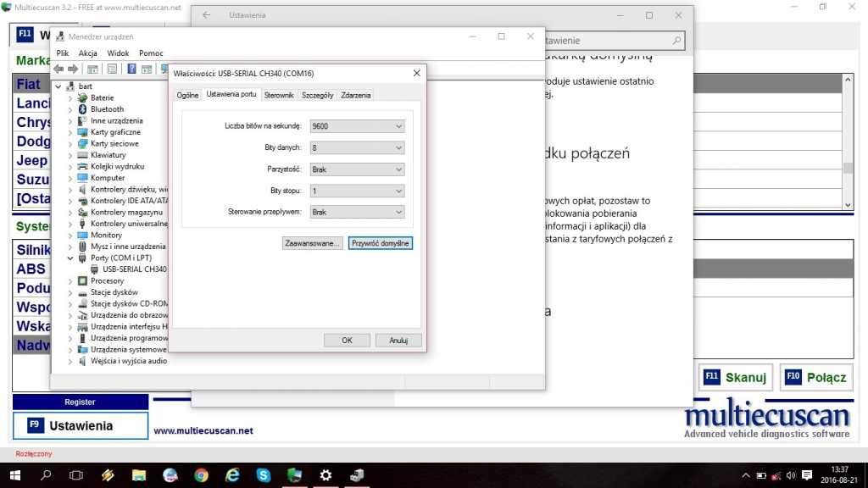Confirm port settings with the OK button

pos(347,340)
